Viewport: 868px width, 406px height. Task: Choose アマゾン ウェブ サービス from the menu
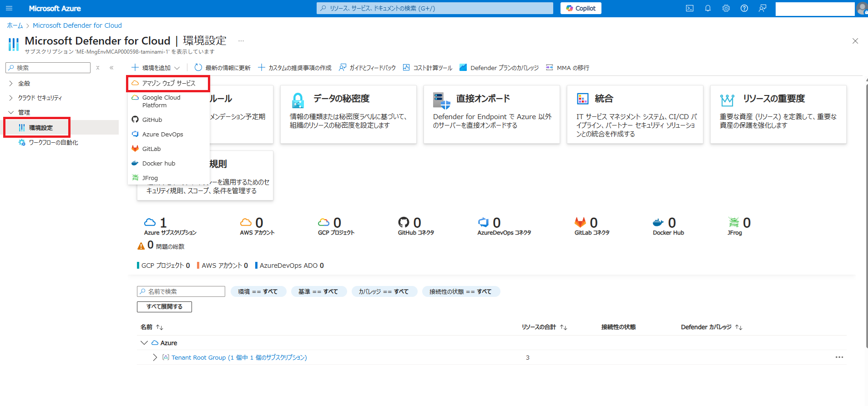tap(168, 83)
